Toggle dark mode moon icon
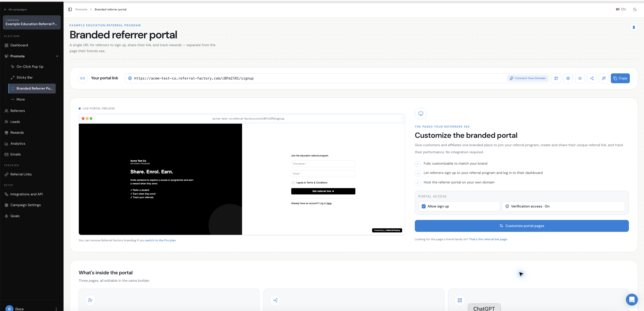 pyautogui.click(x=635, y=9)
